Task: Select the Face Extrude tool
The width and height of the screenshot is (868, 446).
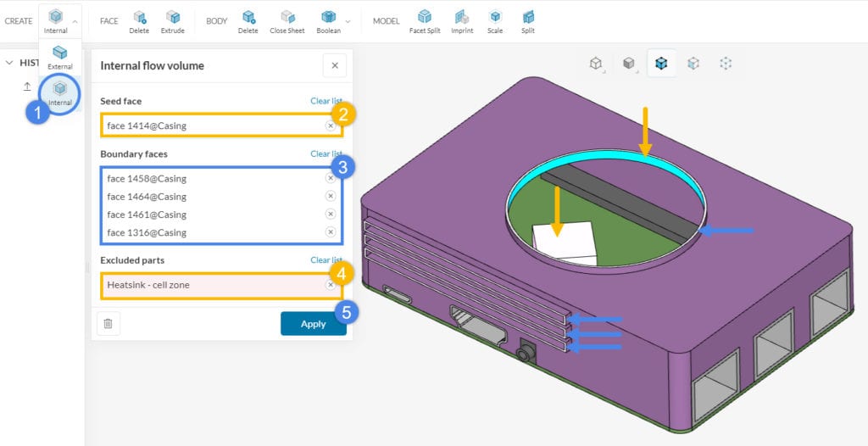Action: coord(173,21)
